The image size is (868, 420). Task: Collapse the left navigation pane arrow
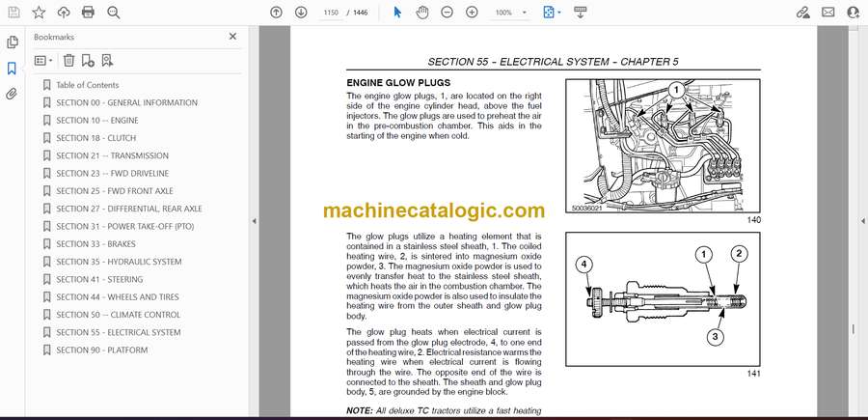254,221
